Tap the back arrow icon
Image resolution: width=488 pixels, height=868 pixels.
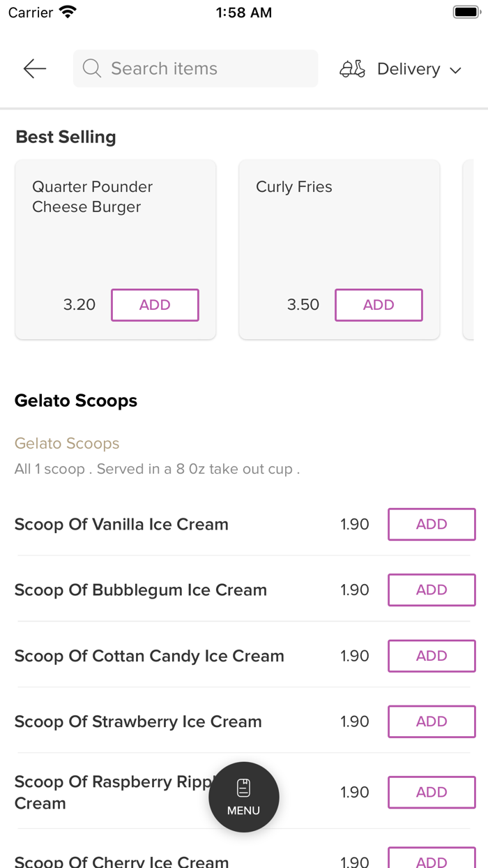34,68
